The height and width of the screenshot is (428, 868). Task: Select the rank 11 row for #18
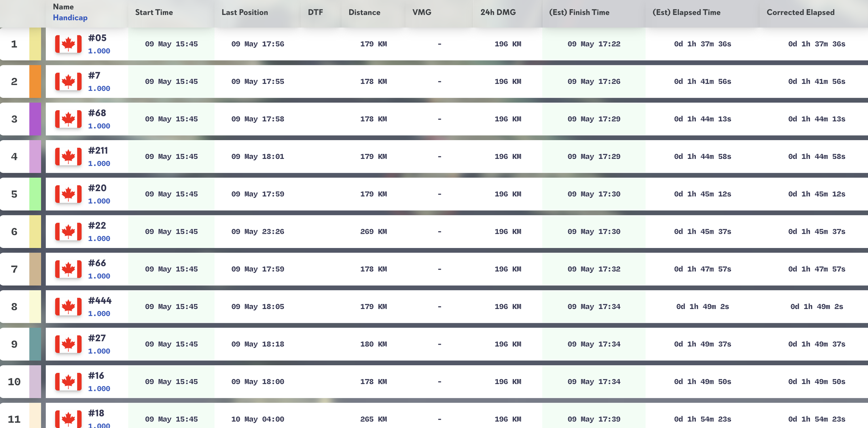pyautogui.click(x=434, y=416)
